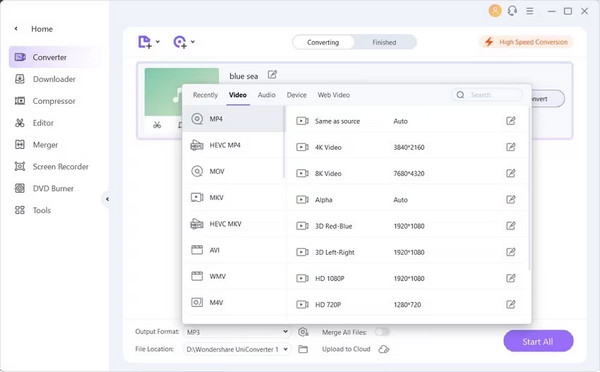This screenshot has width=600, height=372.
Task: Click the Add DVD disc icon
Action: click(x=180, y=42)
